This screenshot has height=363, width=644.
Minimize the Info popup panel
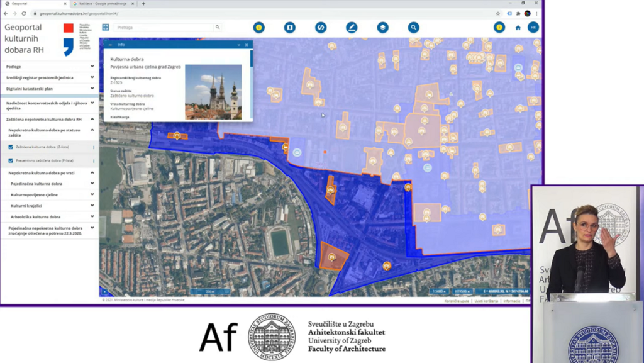tap(110, 45)
